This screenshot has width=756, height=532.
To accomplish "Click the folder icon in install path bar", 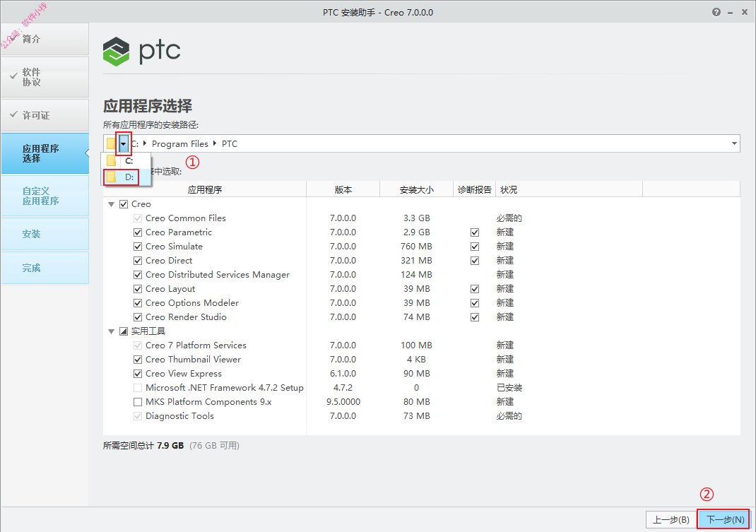I will 112,143.
